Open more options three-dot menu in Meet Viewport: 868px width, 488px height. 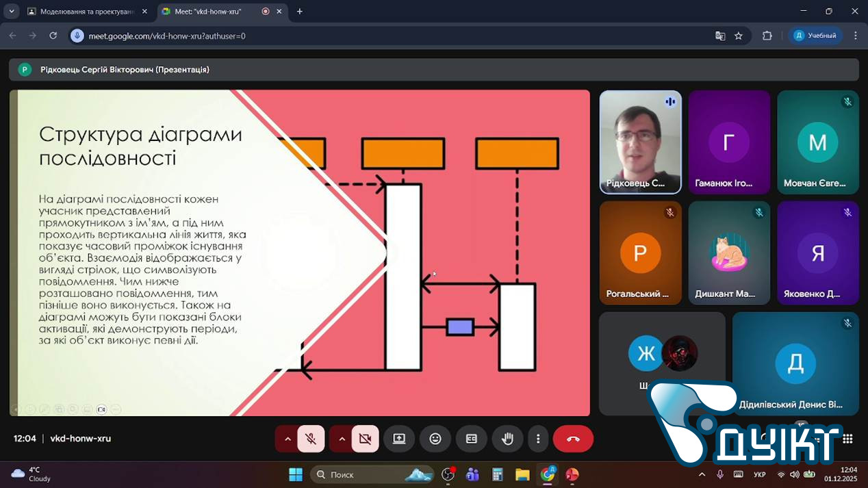(x=538, y=439)
